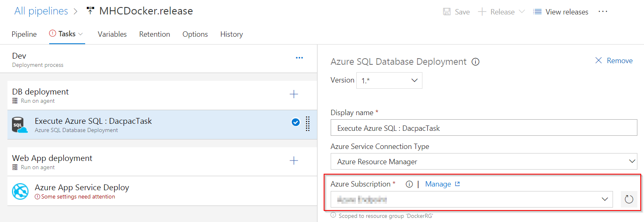Click the Azure App Service globe icon

pyautogui.click(x=20, y=191)
